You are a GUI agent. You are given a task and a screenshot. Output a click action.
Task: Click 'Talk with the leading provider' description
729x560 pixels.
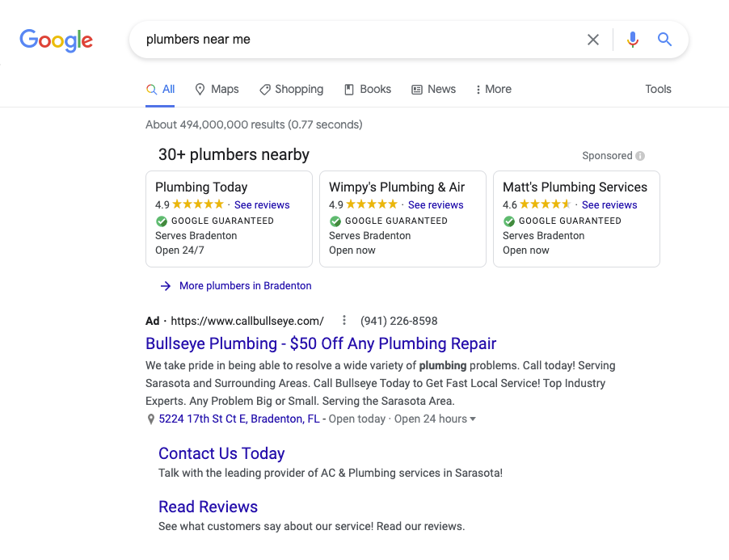[331, 473]
